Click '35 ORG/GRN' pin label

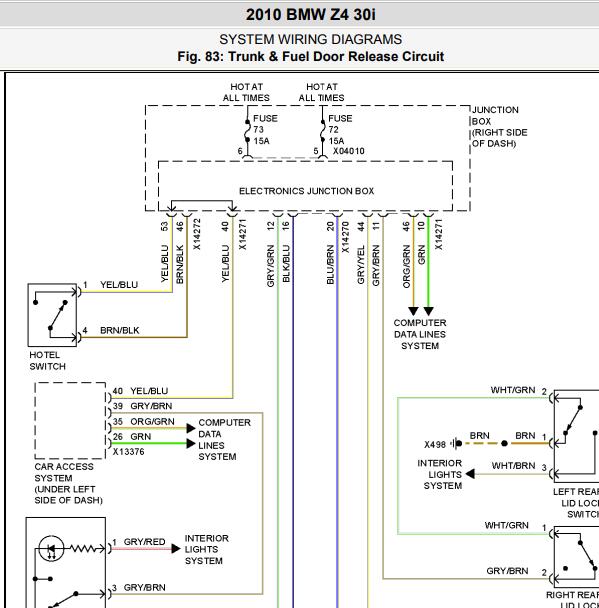click(143, 421)
